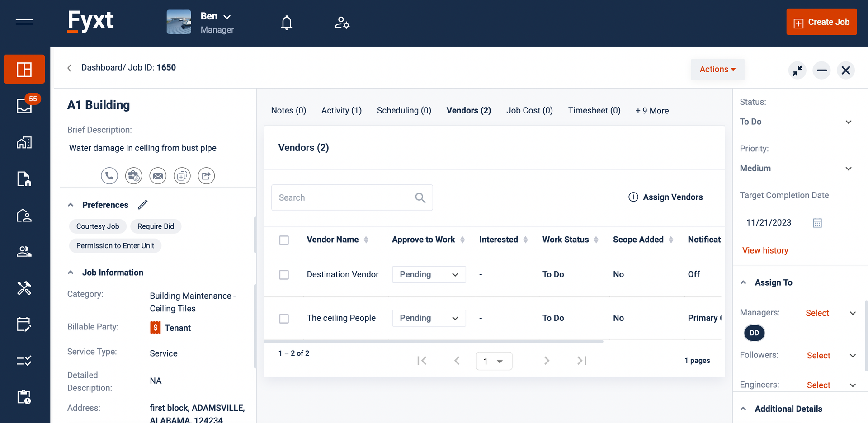The width and height of the screenshot is (868, 423).
Task: Check The ceiling People row checkbox
Action: pos(284,319)
